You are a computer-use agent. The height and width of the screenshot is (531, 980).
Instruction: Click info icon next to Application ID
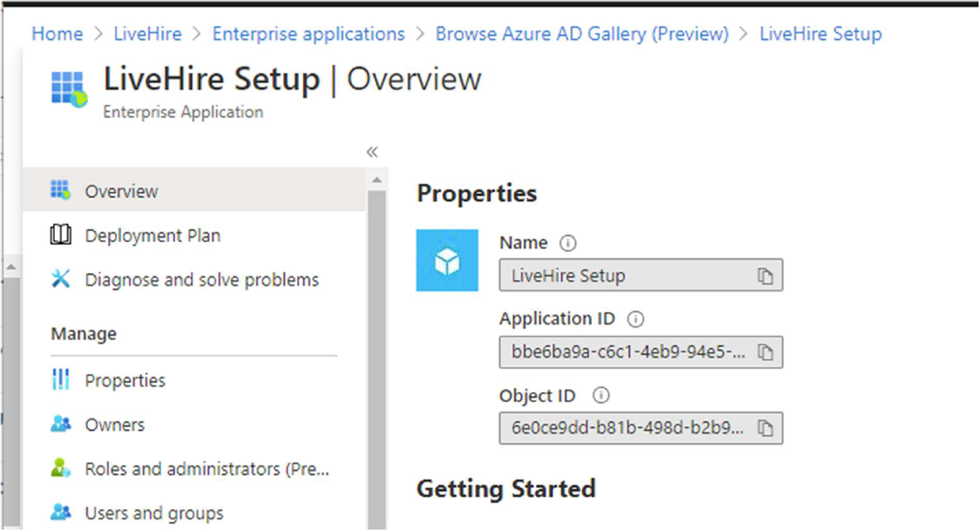635,319
